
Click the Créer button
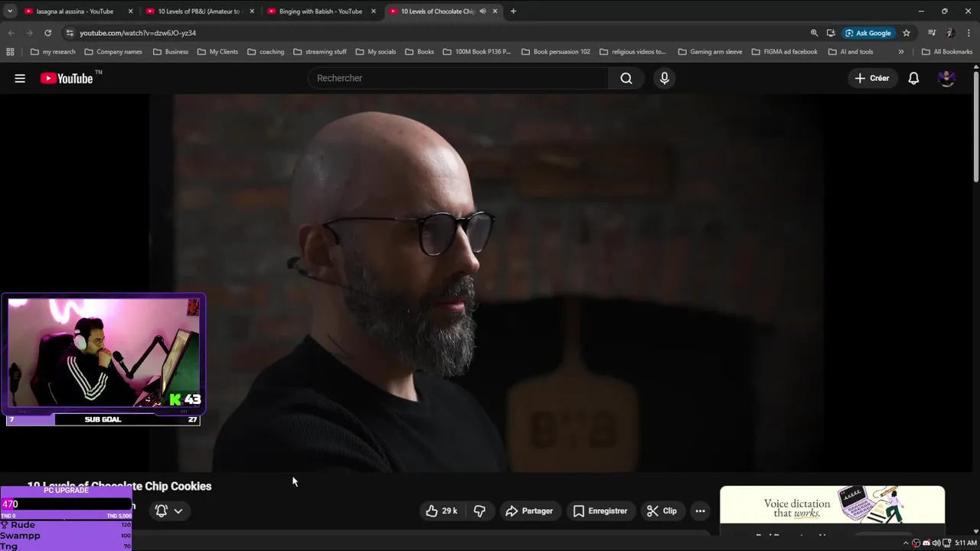coord(872,78)
